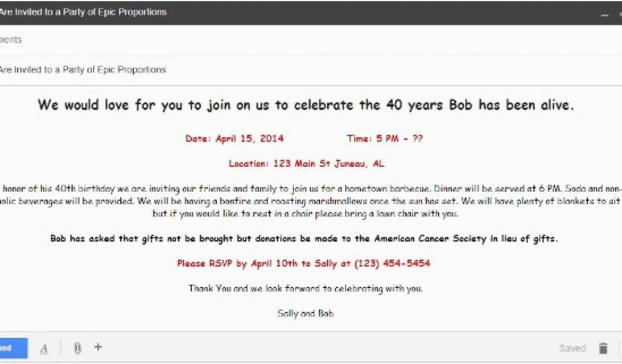The image size is (622, 364).
Task: Open more insert options plus icon
Action: click(98, 347)
